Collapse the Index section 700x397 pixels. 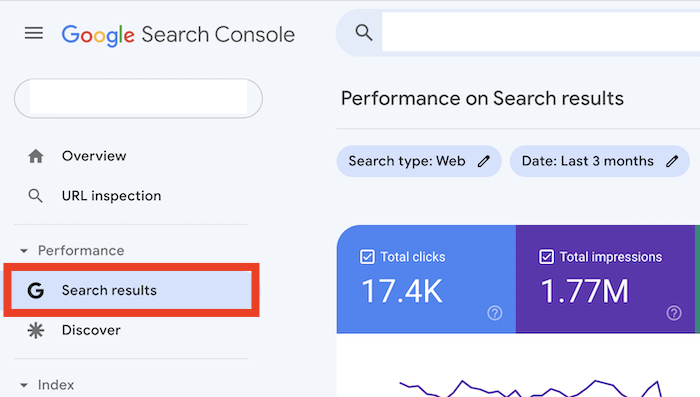(x=24, y=385)
